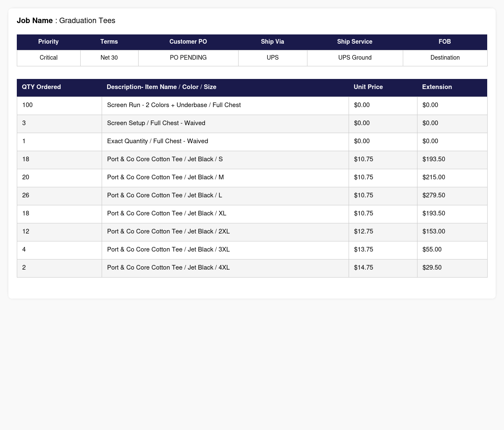
Task: Select quantity 2 cell
Action: click(59, 268)
